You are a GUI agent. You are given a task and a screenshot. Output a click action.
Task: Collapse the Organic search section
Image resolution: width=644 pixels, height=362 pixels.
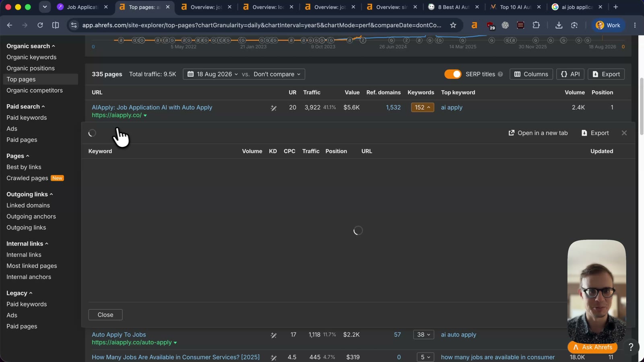[31, 46]
